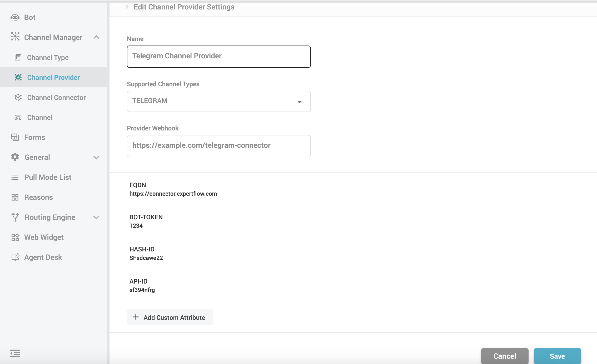This screenshot has height=364, width=597.
Task: Click the Pull Mode List icon
Action: 15,177
